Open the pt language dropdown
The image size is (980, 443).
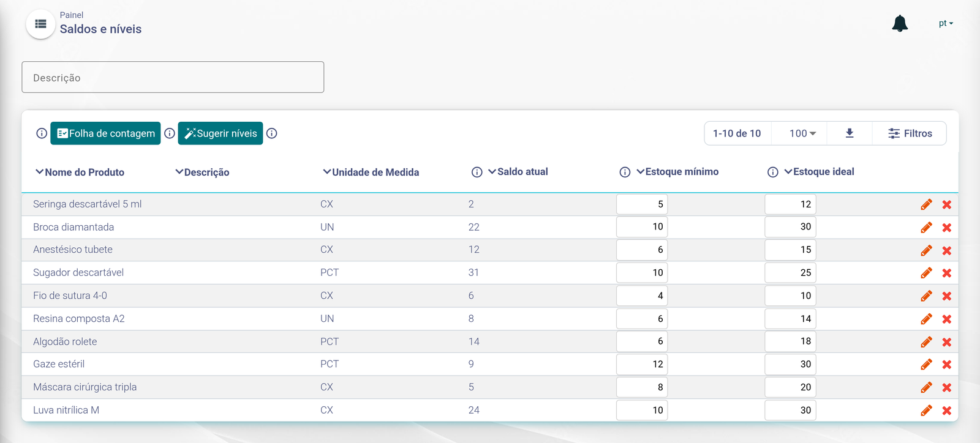click(x=946, y=23)
